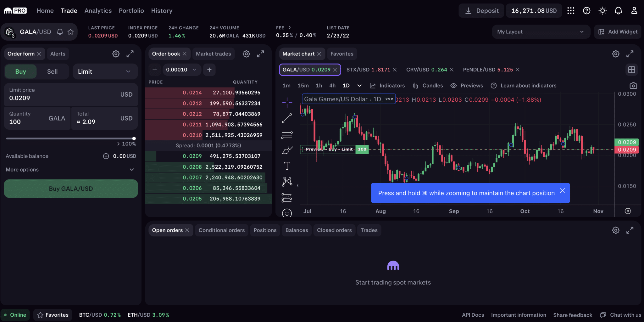Open the XABCD pattern drawing tool

pyautogui.click(x=287, y=181)
